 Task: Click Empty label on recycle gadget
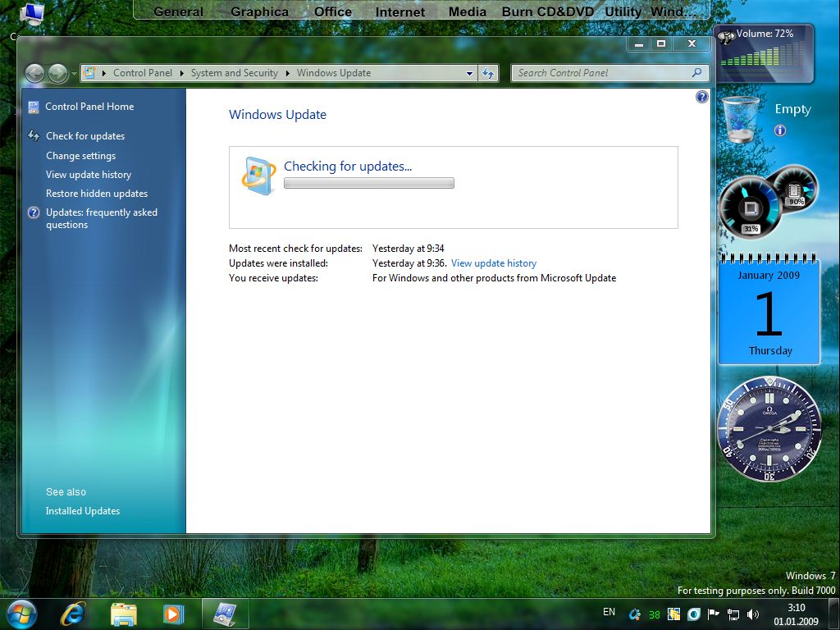[793, 109]
